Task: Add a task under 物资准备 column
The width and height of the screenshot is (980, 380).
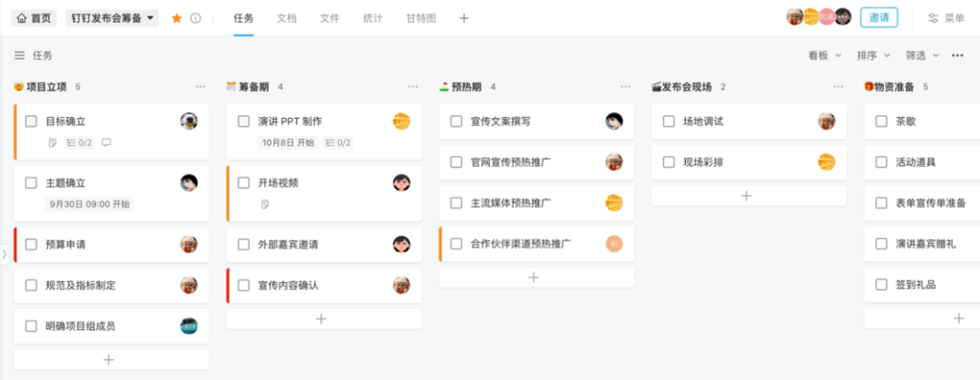Action: click(922, 318)
